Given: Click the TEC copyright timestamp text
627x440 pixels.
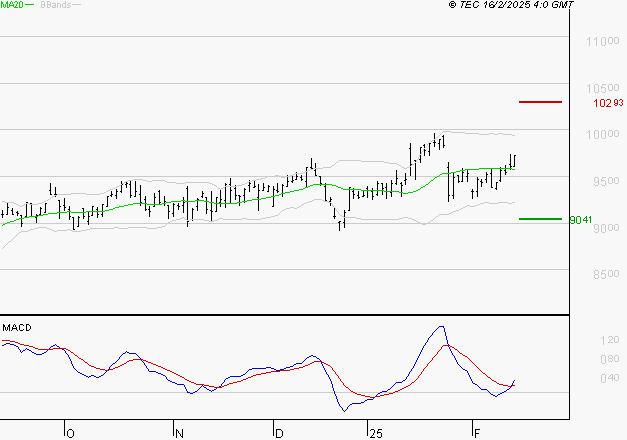Looking at the screenshot, I should 511,5.
